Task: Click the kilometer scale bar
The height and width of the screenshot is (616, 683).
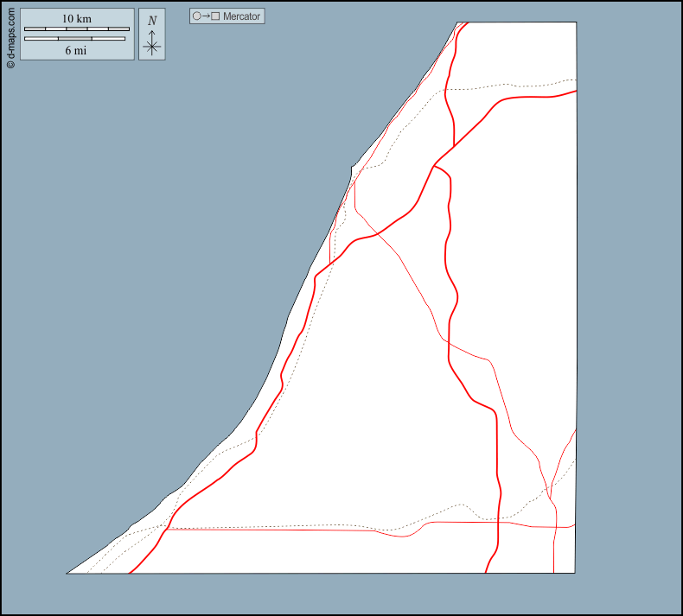Action: 77,29
